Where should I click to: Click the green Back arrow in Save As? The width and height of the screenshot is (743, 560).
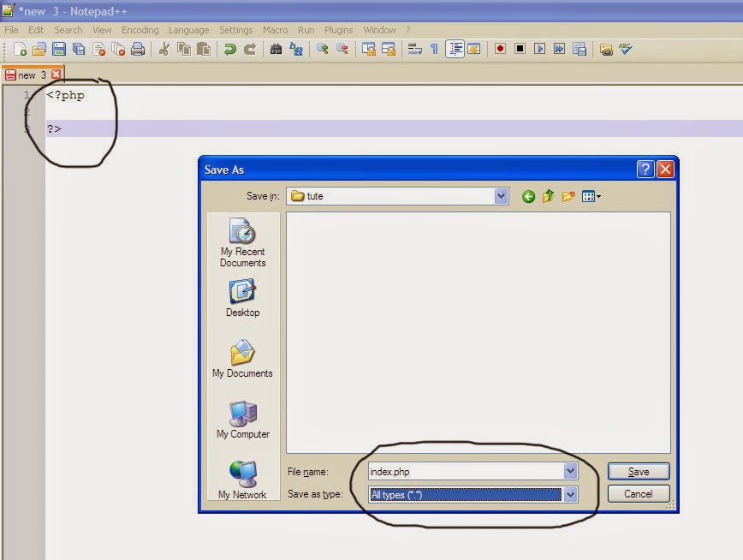point(528,196)
